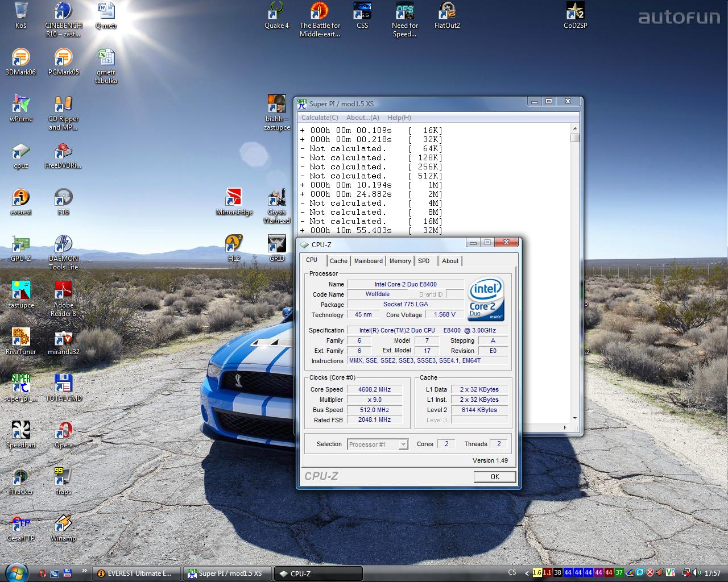This screenshot has height=582, width=728.
Task: Open Battle for Middle-earth shortcut
Action: pyautogui.click(x=320, y=19)
